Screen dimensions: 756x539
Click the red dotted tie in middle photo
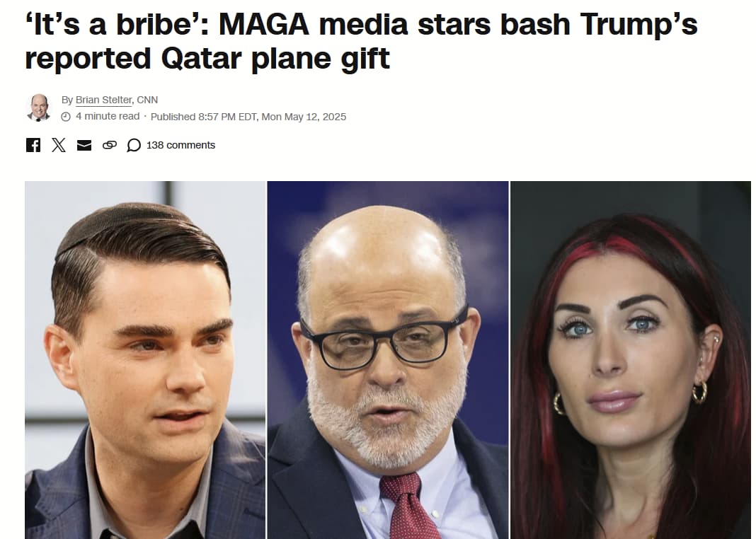pyautogui.click(x=408, y=504)
